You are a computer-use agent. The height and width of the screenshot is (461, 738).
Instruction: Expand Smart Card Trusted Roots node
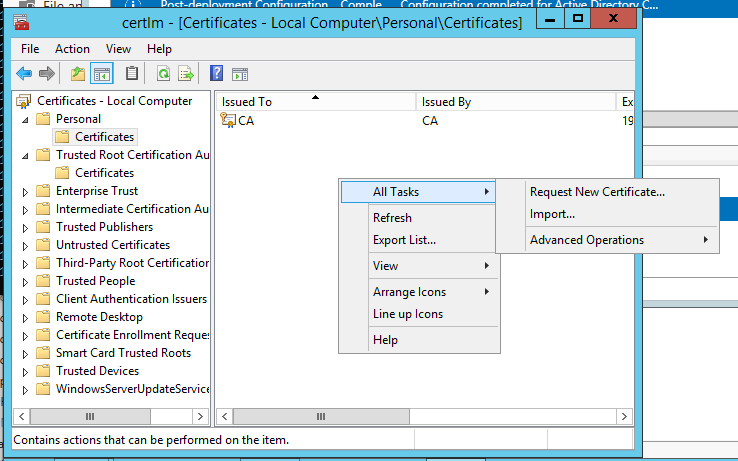(25, 354)
